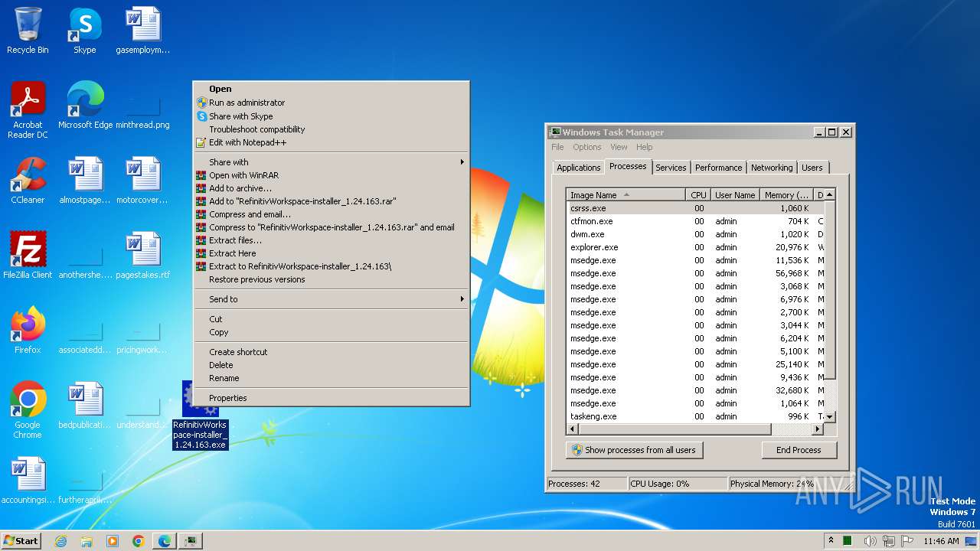Switch to Applications tab in Task Manager

coord(578,168)
